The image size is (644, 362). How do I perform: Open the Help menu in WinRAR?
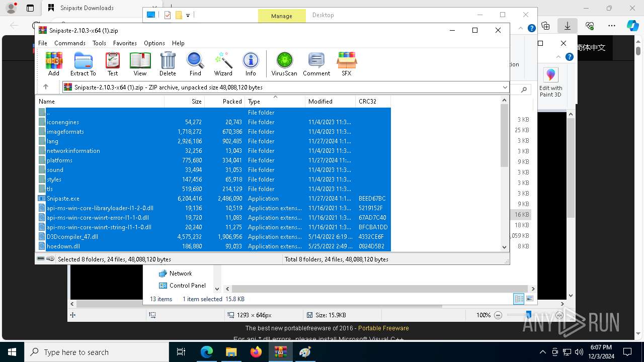tap(178, 43)
